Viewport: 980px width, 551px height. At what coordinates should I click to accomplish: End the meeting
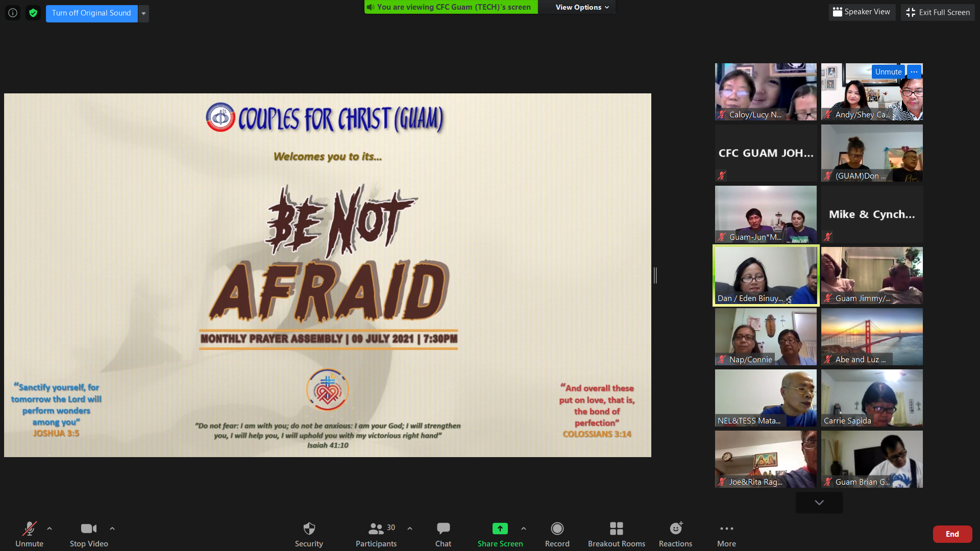tap(952, 534)
